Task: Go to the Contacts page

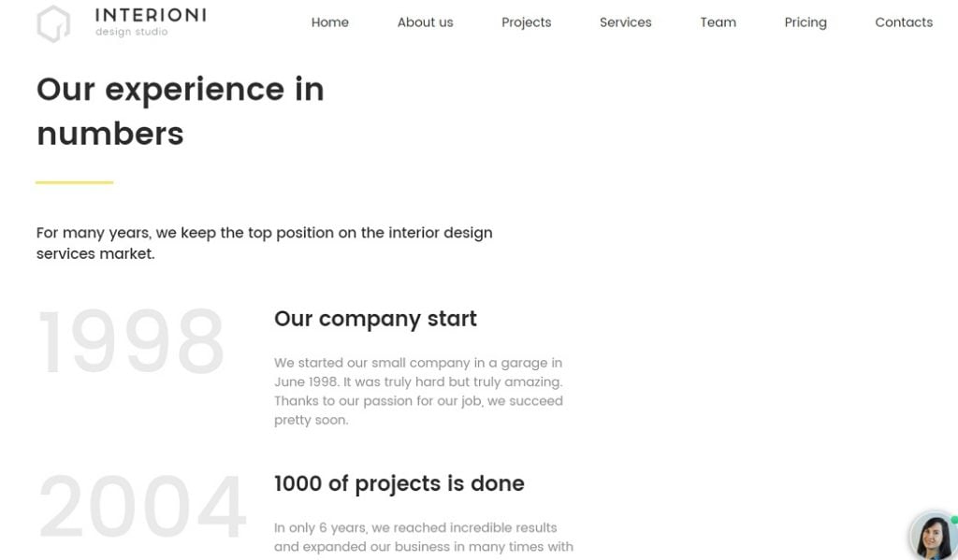Action: pos(903,22)
